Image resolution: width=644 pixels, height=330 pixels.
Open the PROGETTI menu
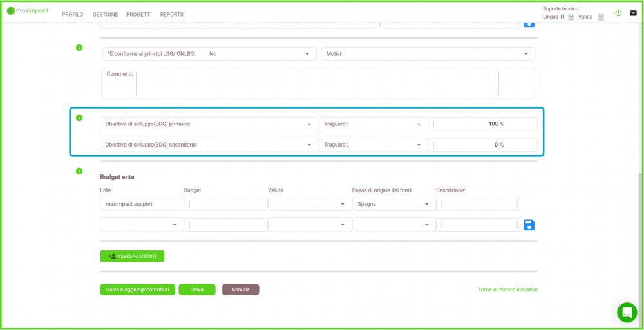pyautogui.click(x=138, y=15)
